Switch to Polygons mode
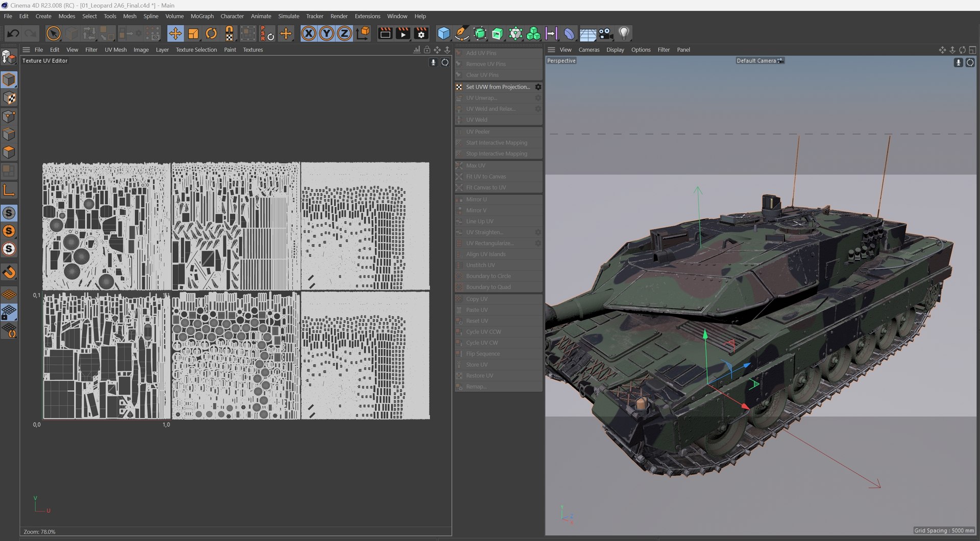This screenshot has height=541, width=980. (x=9, y=152)
